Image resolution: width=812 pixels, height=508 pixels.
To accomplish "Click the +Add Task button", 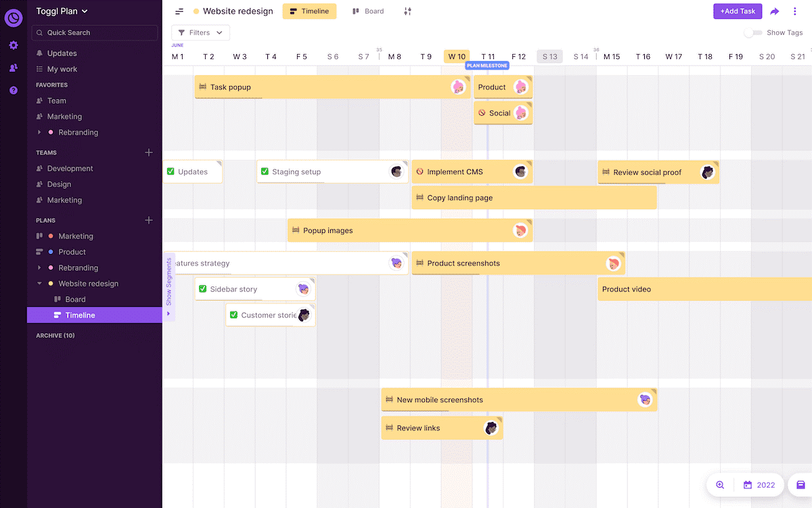I will point(738,12).
